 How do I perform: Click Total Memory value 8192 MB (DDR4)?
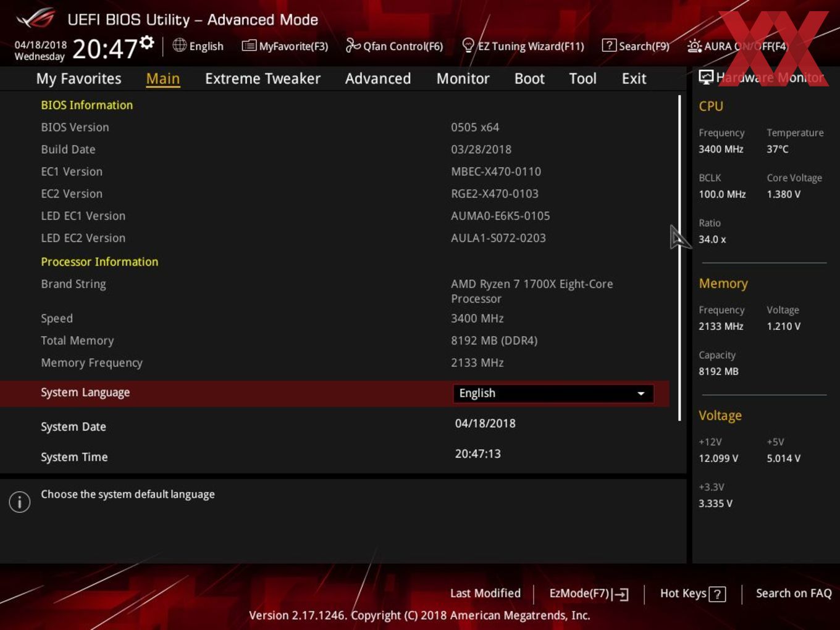[x=494, y=341]
